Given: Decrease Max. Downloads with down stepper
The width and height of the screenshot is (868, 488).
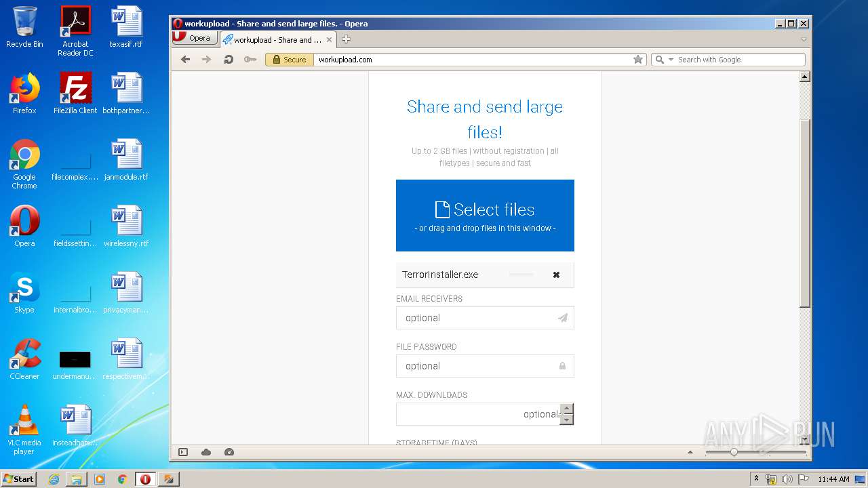Looking at the screenshot, I should [567, 420].
